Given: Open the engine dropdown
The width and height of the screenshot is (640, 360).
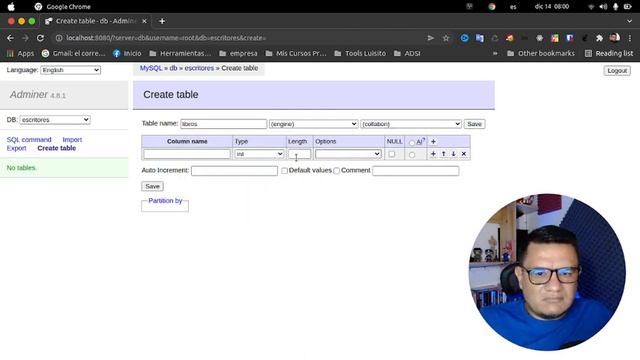Looking at the screenshot, I should [313, 124].
